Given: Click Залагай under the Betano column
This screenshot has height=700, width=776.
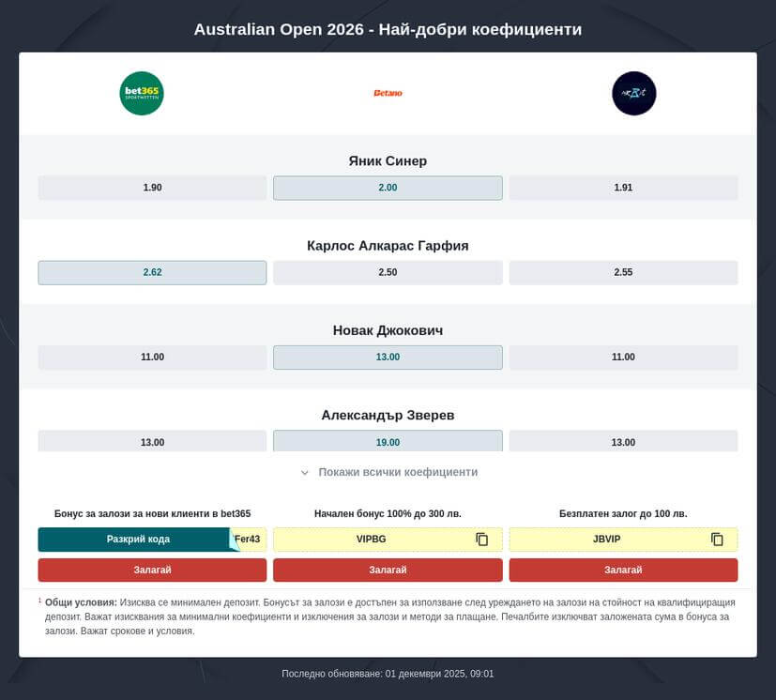Looking at the screenshot, I should click(387, 570).
